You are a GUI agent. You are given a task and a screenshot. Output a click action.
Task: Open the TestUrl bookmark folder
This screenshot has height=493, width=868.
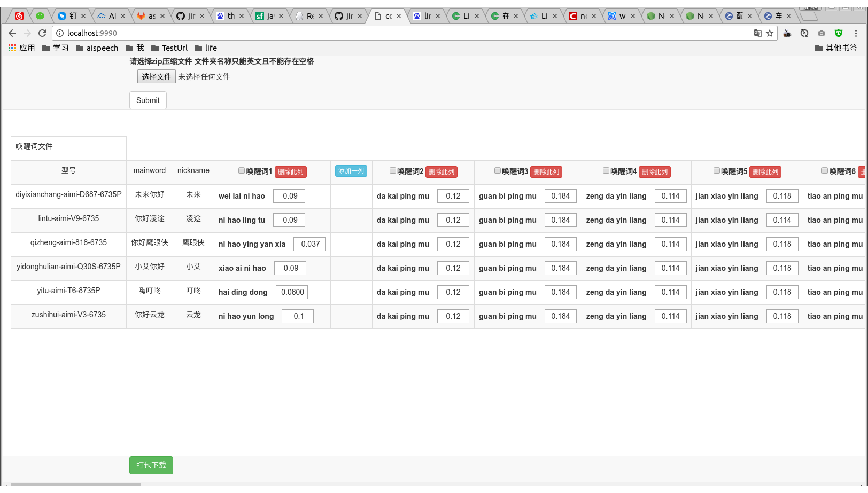[169, 48]
